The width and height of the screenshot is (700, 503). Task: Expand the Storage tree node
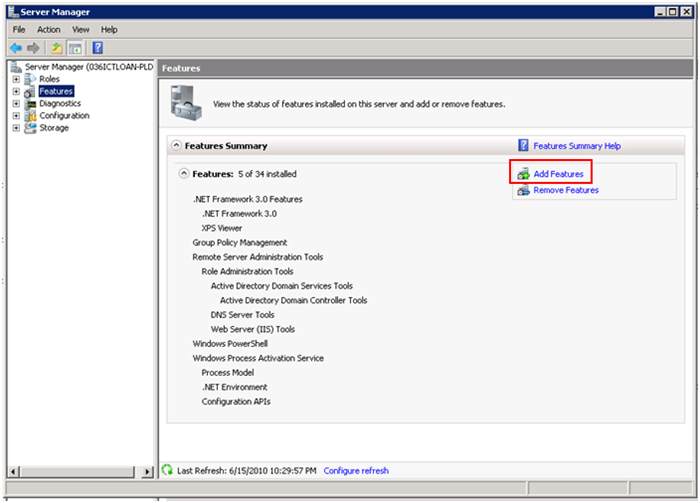click(16, 128)
